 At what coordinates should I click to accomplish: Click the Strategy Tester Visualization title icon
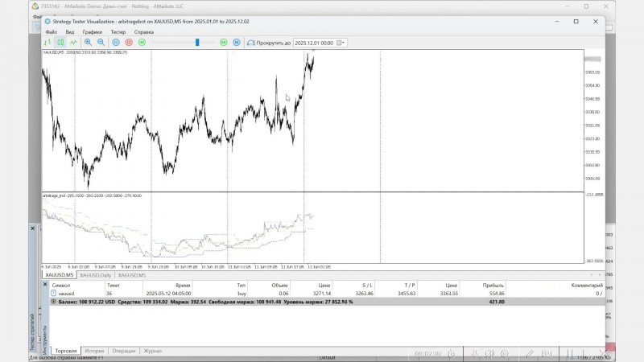point(47,22)
